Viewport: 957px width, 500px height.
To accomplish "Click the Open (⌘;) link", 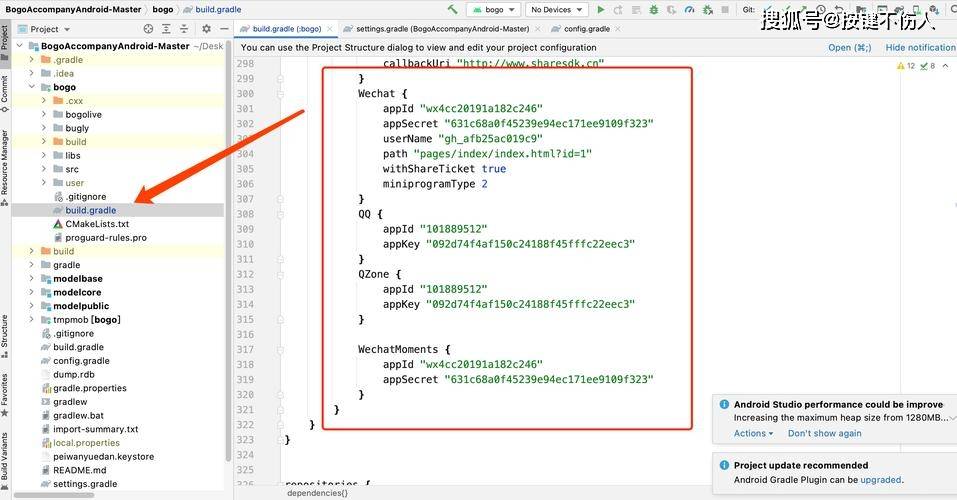I will (x=850, y=47).
